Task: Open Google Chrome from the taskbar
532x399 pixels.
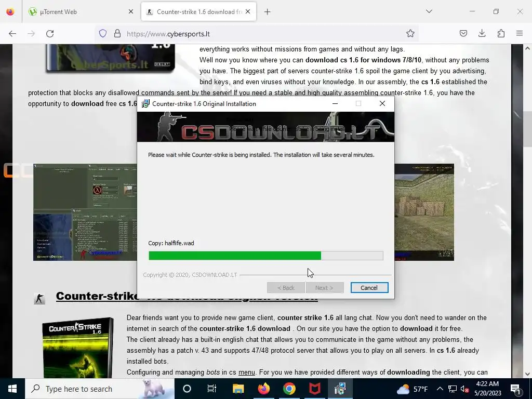Action: coord(289,389)
